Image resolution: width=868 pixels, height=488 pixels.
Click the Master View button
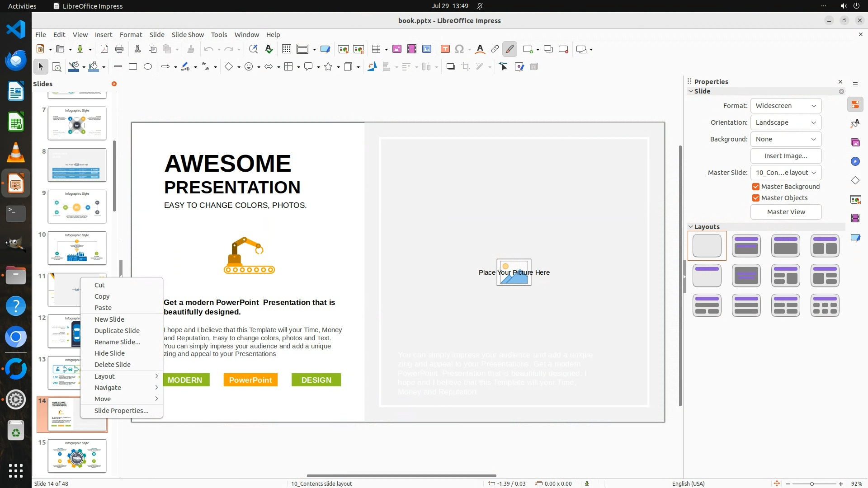coord(786,212)
